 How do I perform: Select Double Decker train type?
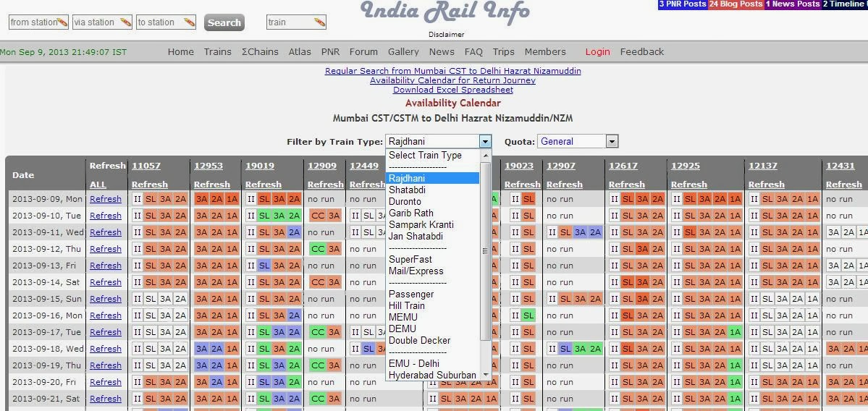click(432, 341)
